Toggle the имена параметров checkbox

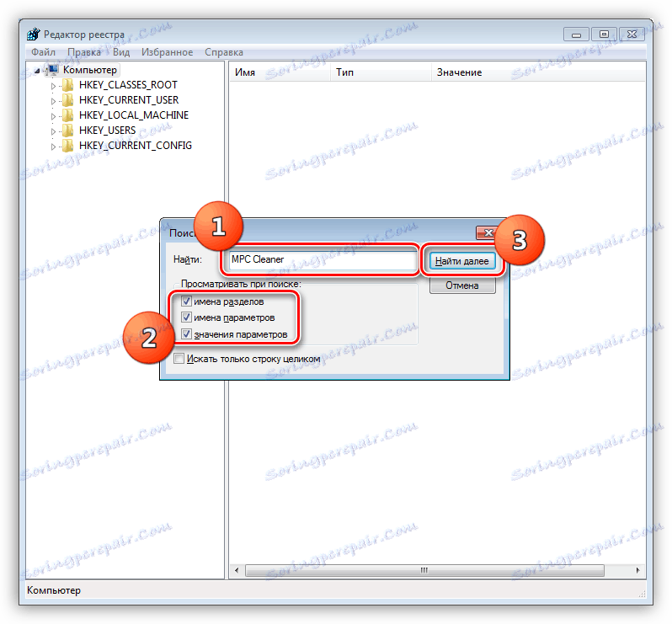pyautogui.click(x=186, y=317)
